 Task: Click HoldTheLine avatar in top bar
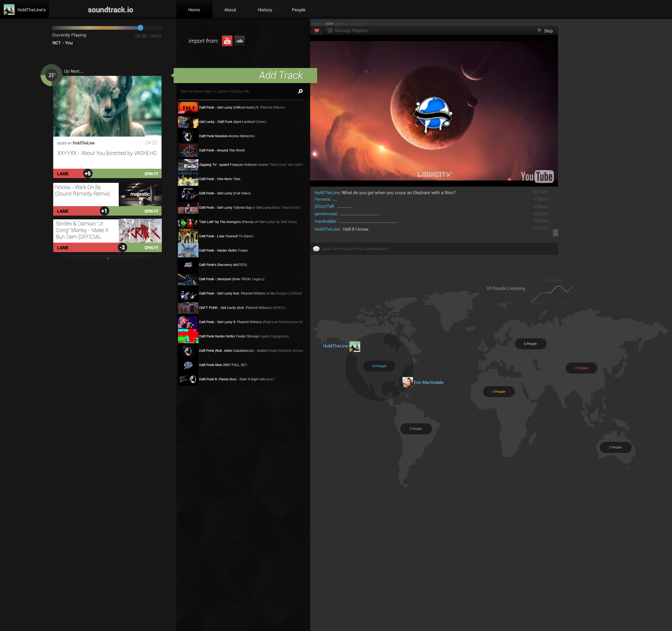coord(9,9)
